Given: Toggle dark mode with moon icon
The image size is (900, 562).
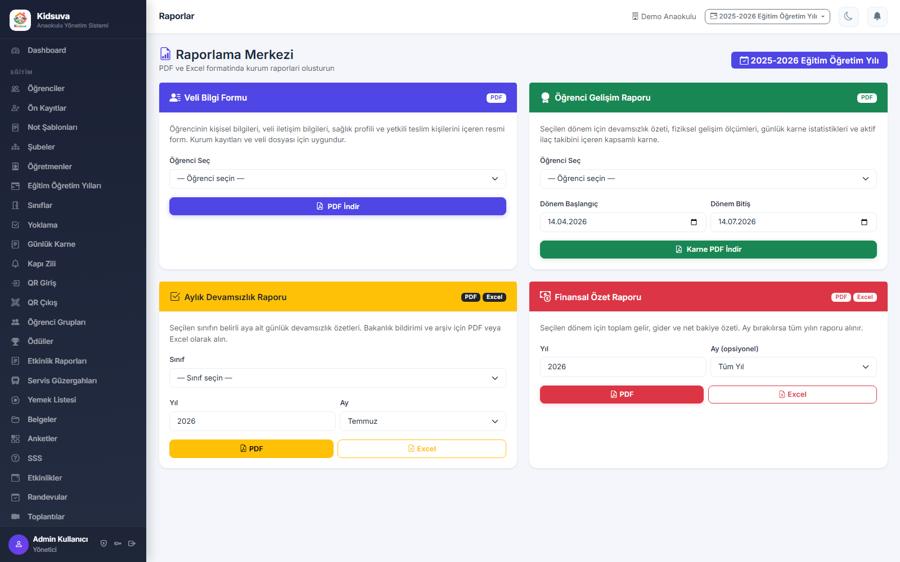Looking at the screenshot, I should pyautogui.click(x=848, y=16).
